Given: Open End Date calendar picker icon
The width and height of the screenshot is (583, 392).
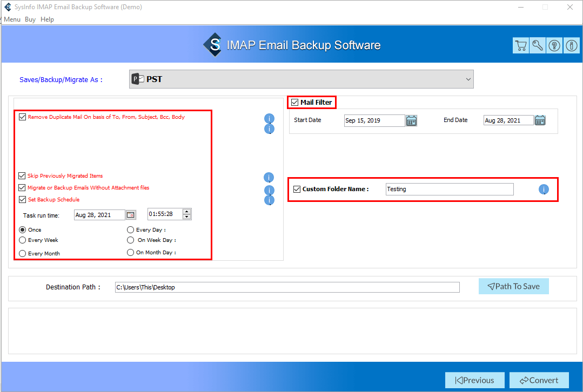Looking at the screenshot, I should pyautogui.click(x=540, y=120).
